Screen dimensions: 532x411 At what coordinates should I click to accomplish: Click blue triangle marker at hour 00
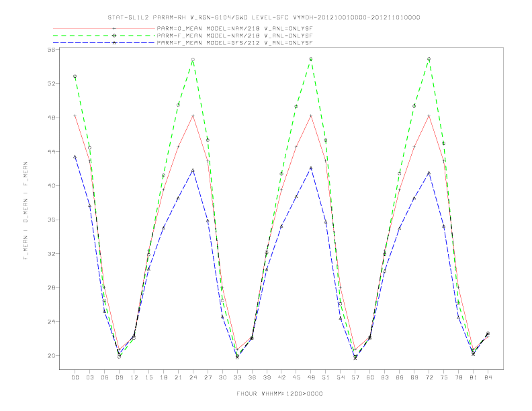(75, 156)
